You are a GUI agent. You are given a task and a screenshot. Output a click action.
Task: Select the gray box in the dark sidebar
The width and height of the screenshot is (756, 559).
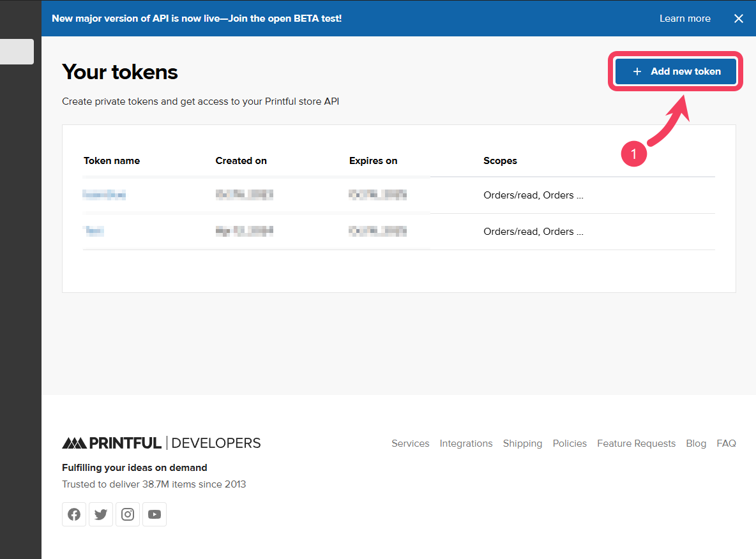[x=17, y=52]
